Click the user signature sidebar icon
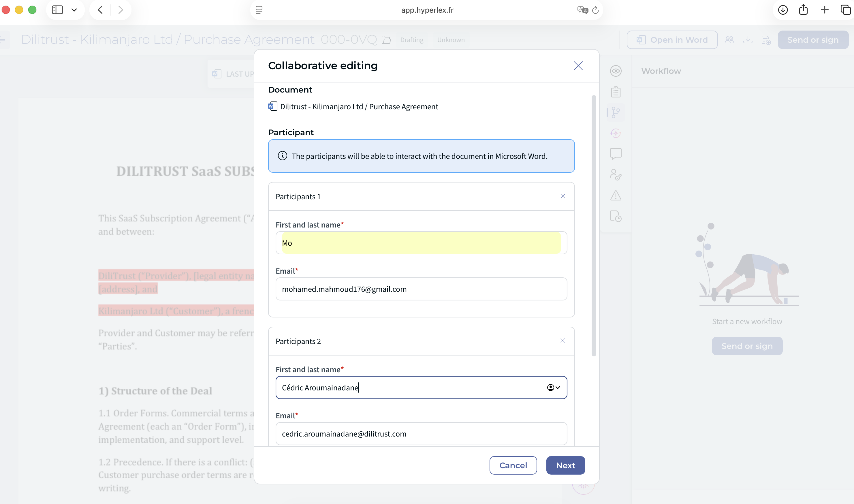Viewport: 854px width, 504px height. (x=615, y=174)
